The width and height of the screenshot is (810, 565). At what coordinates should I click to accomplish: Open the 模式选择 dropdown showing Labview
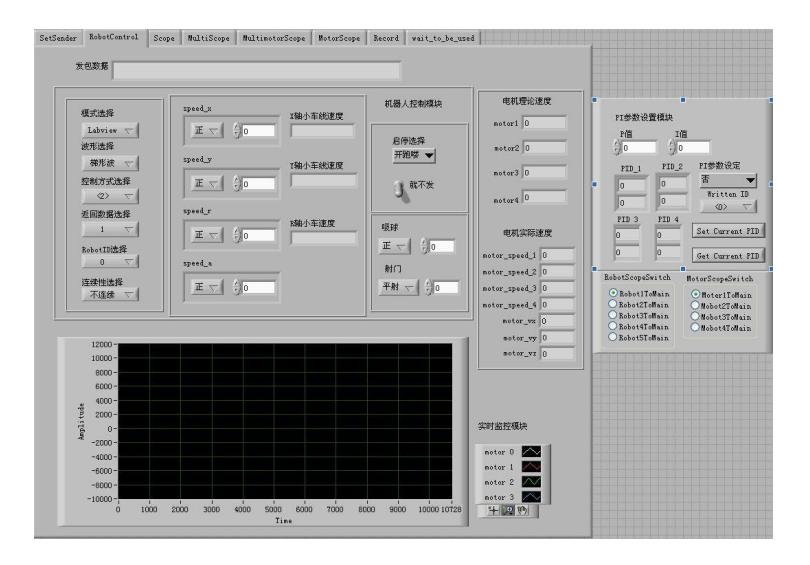tap(110, 130)
